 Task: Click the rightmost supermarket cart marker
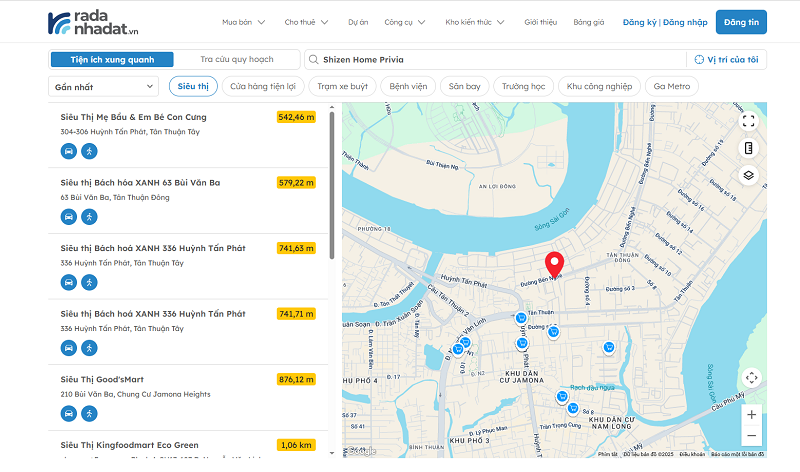point(609,348)
